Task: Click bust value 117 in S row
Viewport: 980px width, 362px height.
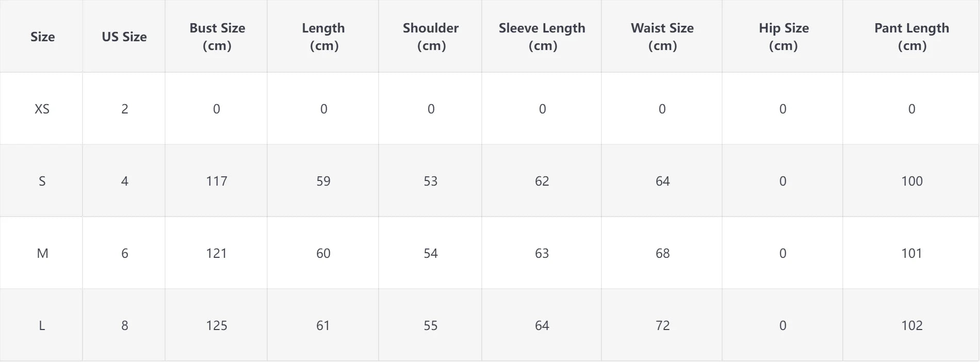Action: coord(217,181)
